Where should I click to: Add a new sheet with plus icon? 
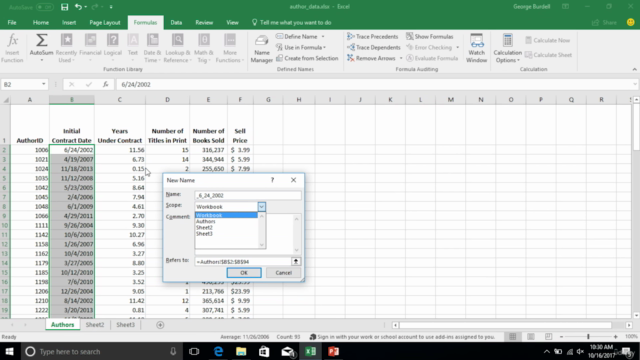[160, 325]
